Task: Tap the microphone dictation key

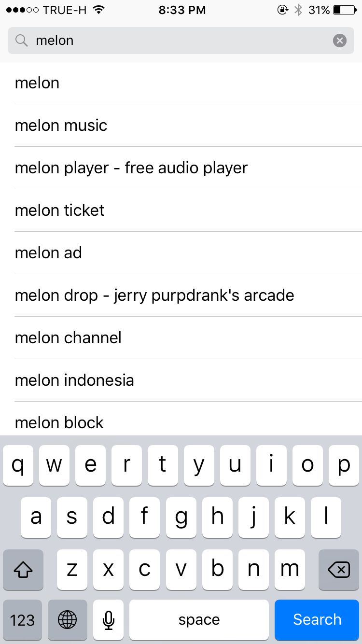Action: click(x=109, y=620)
